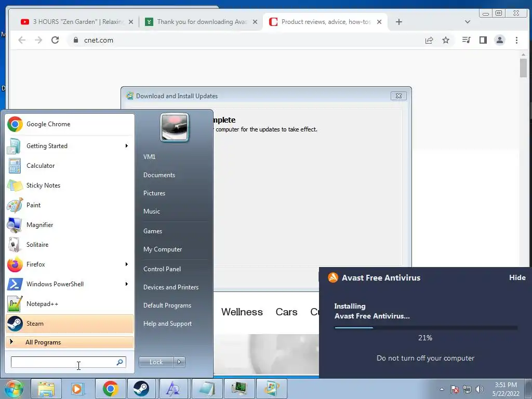Open a new Chrome tab
Viewport: 532px width, 399px height.
(399, 22)
